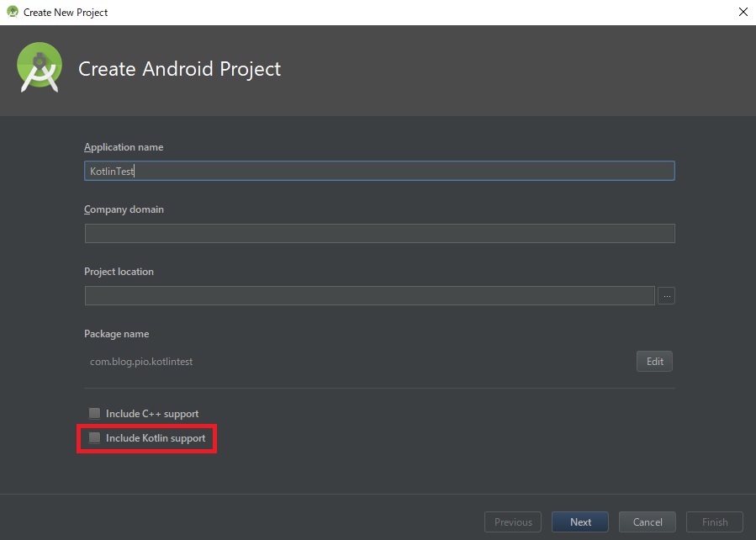This screenshot has width=756, height=540.
Task: Click the Include C++ support label
Action: click(x=152, y=414)
